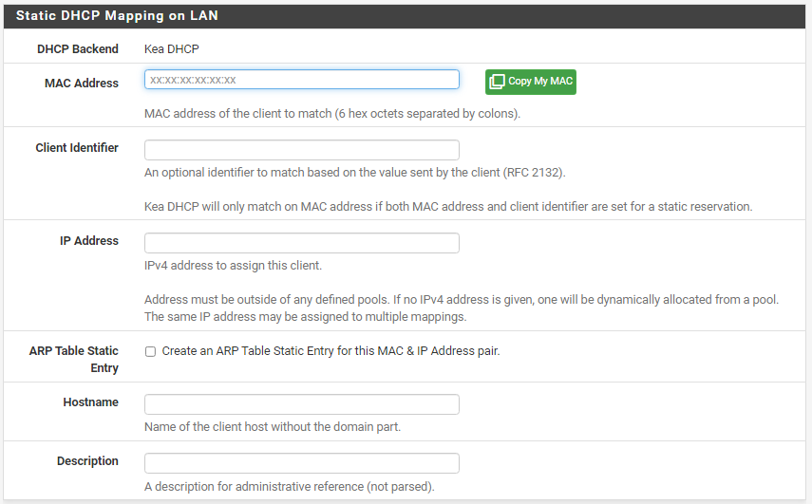The height and width of the screenshot is (504, 812).
Task: Click the Static DHCP Mapping on LAN heading
Action: coord(117,16)
